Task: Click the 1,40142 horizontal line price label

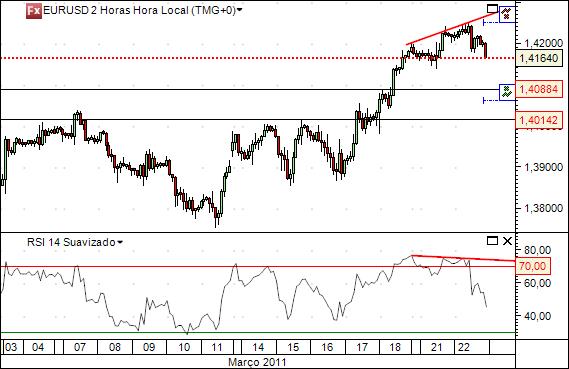Action: [539, 120]
